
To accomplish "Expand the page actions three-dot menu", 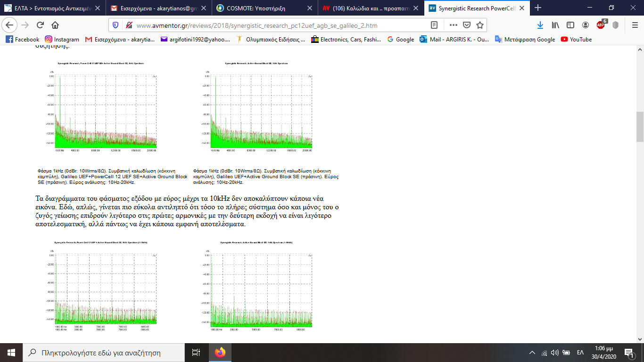I will (453, 25).
